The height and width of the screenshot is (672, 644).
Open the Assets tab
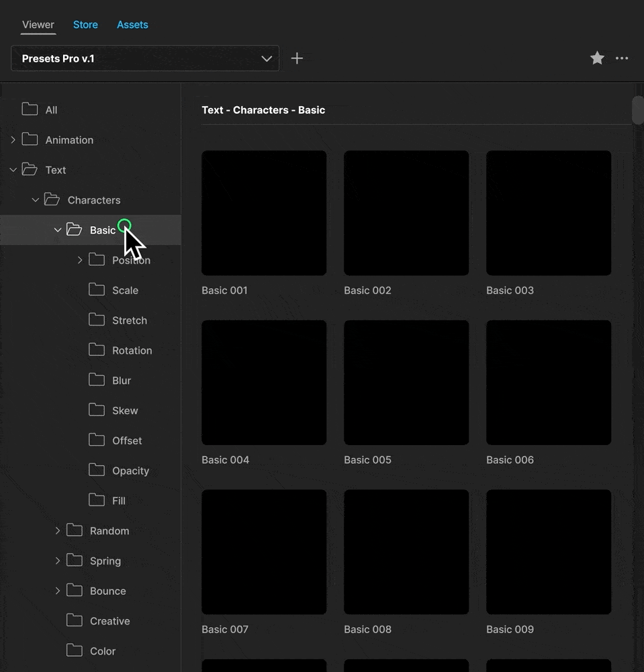(132, 24)
